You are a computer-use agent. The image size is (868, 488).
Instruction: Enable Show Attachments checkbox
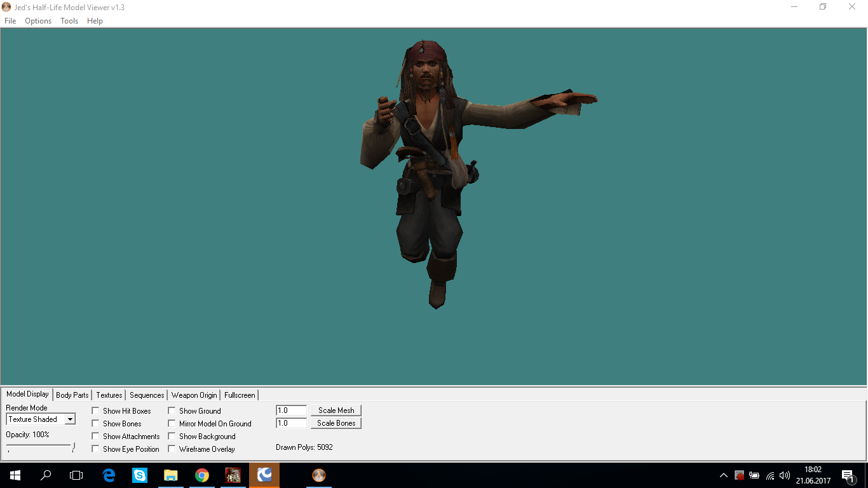pos(96,437)
